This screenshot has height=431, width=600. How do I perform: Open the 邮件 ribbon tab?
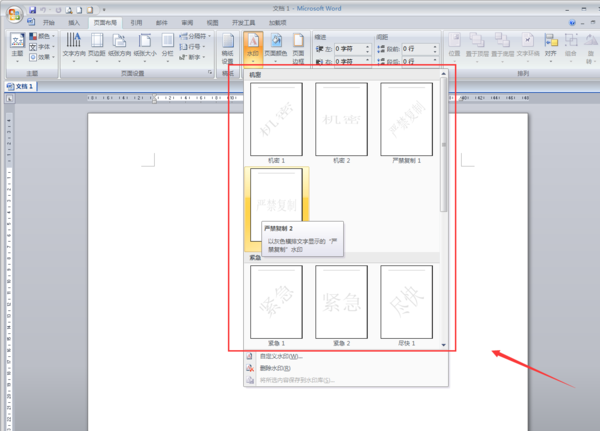click(x=161, y=23)
